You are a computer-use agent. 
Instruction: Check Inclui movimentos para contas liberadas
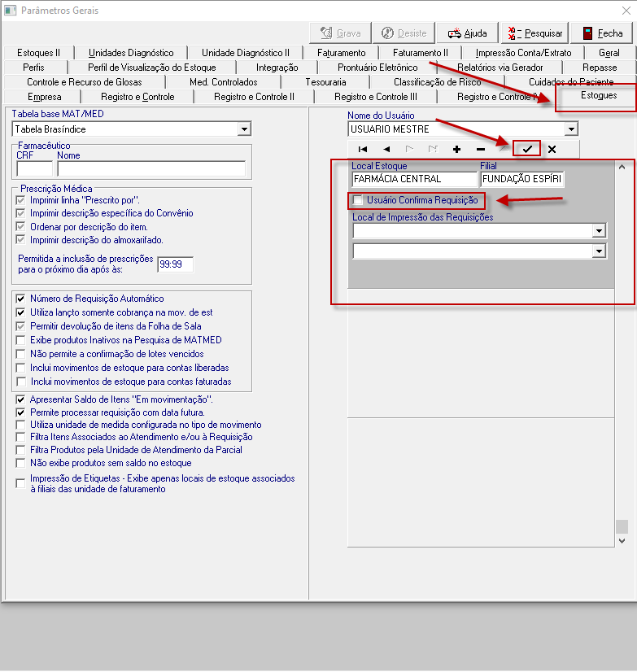20,368
